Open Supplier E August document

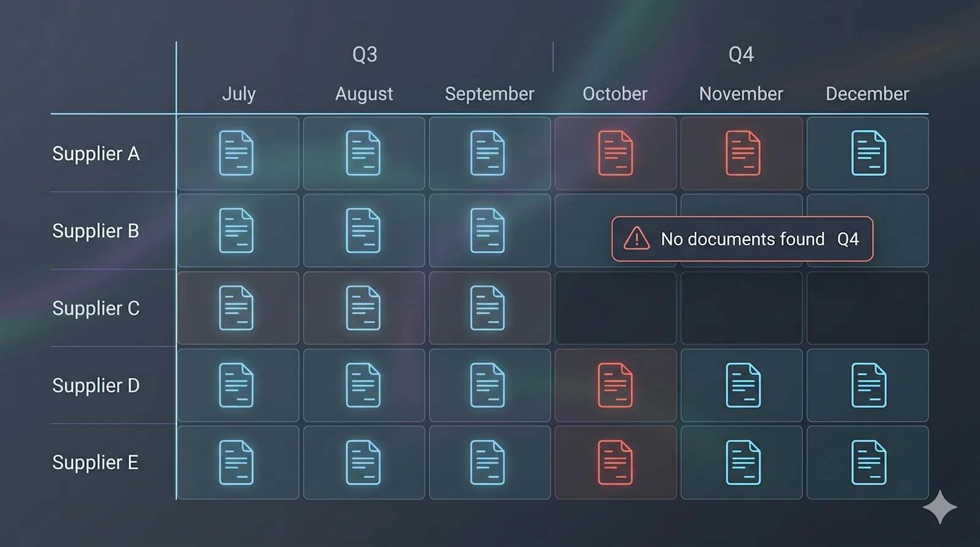point(363,462)
